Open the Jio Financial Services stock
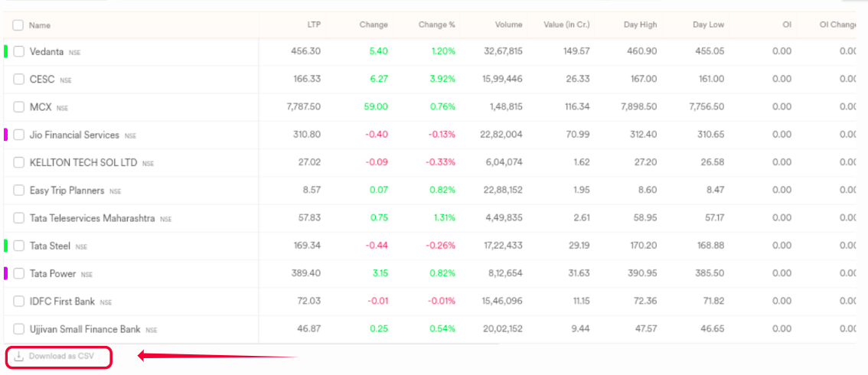The width and height of the screenshot is (868, 375). click(74, 135)
